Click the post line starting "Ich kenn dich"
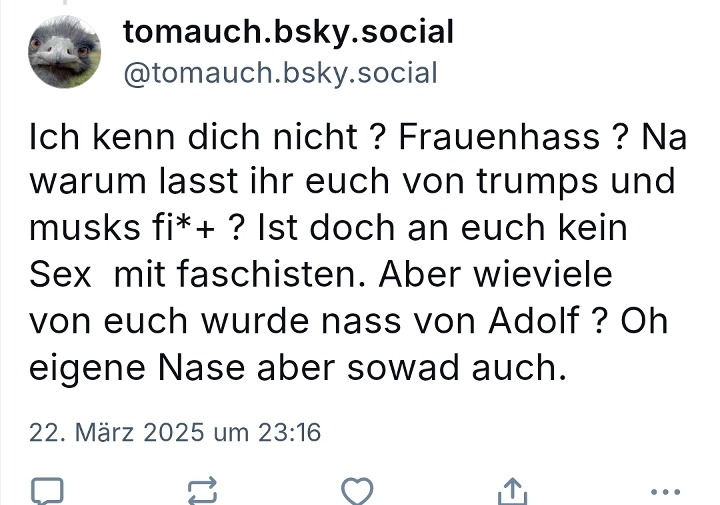The height and width of the screenshot is (505, 720). [357, 136]
